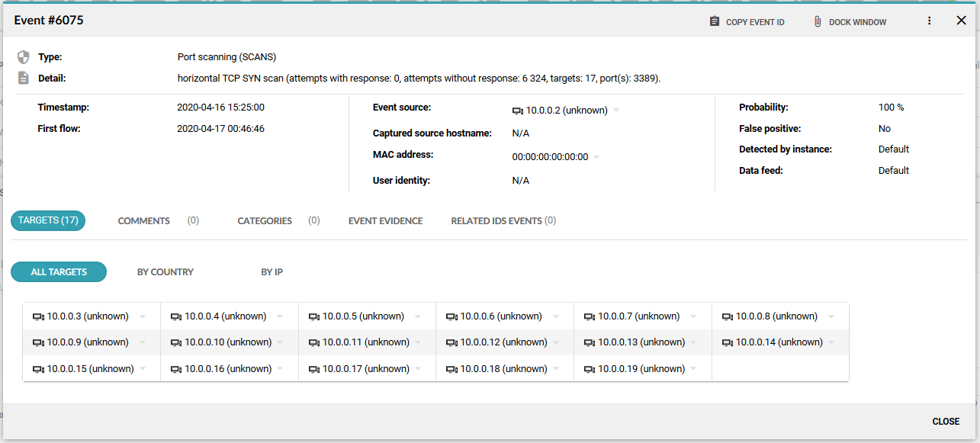Open MAC address 00:00:00:00:00:00 dropdown arrow
Viewport: 980px width, 443px height.
tap(596, 157)
